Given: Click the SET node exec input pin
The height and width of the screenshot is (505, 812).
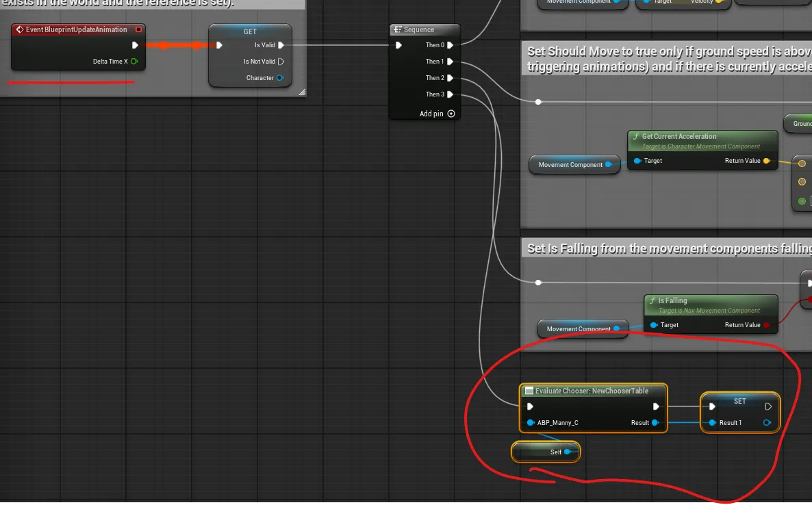Looking at the screenshot, I should click(712, 406).
